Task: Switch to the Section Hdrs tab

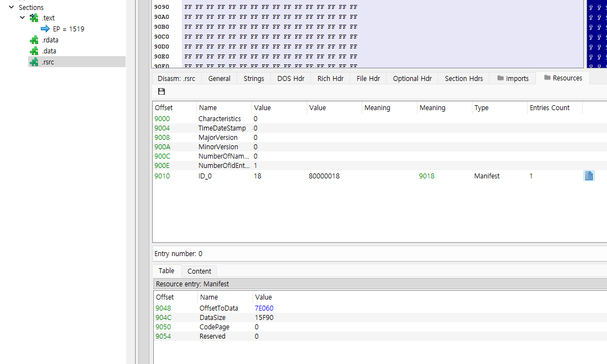Action: click(x=464, y=79)
